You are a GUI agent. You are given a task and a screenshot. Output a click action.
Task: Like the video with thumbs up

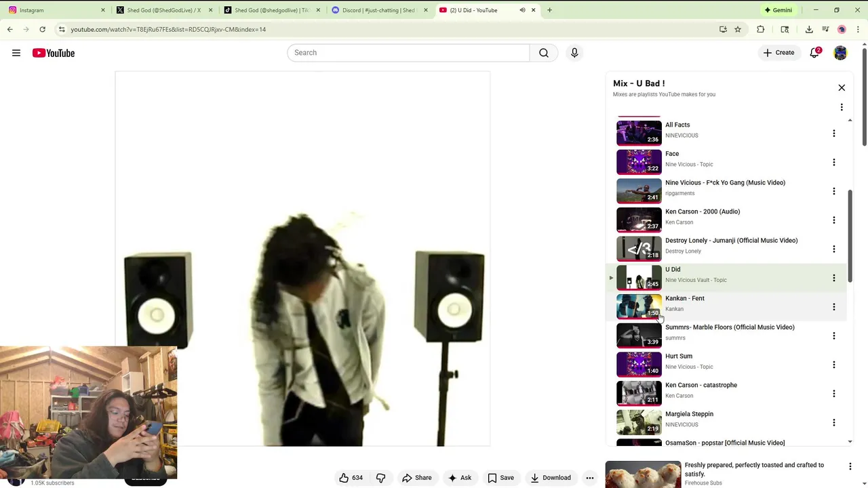point(351,478)
